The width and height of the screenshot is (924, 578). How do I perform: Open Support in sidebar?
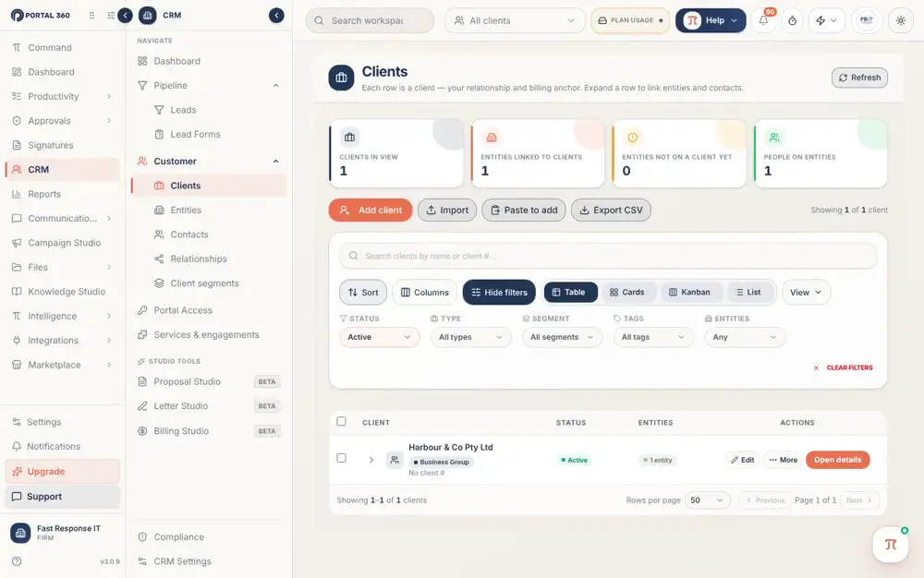(62, 497)
